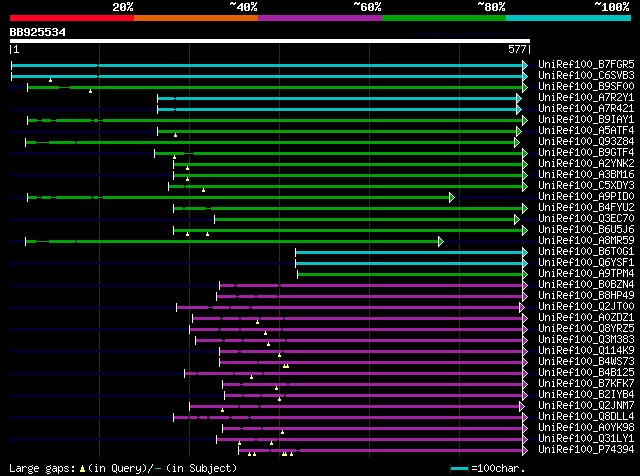Image resolution: width=640 pixels, height=476 pixels.
Task: Click the end arrowhead of UniRef100_A8MR59 alignment
Action: 441,242
